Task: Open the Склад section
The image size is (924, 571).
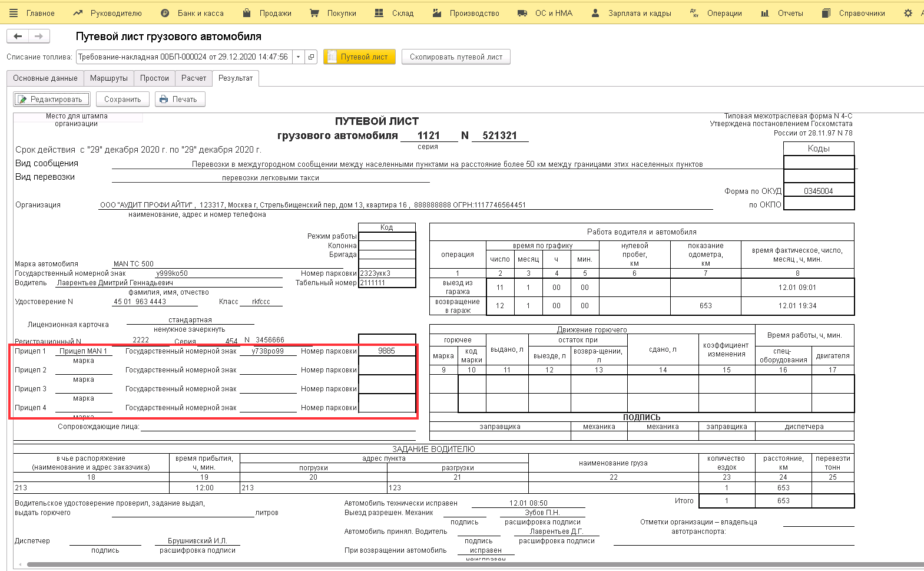Action: (x=395, y=13)
